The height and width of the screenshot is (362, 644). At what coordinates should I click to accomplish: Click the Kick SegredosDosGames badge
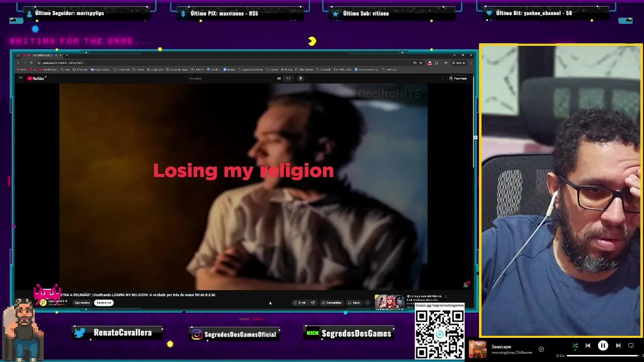[348, 333]
